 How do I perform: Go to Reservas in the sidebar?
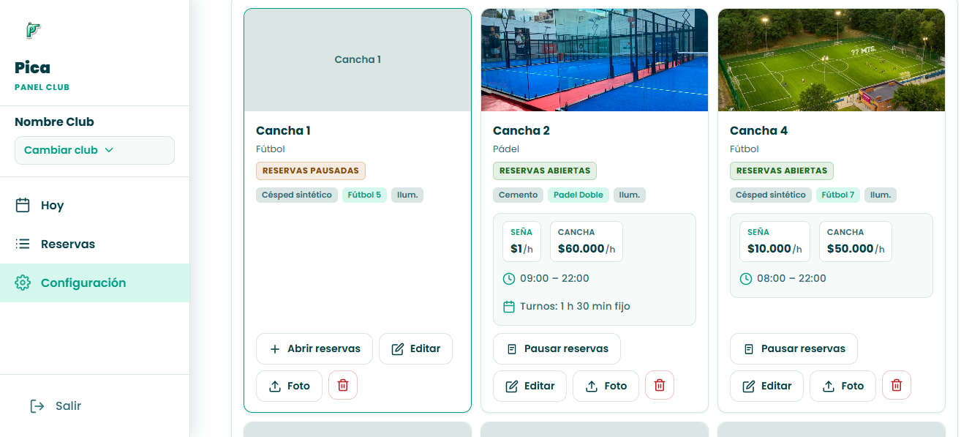[x=94, y=244]
